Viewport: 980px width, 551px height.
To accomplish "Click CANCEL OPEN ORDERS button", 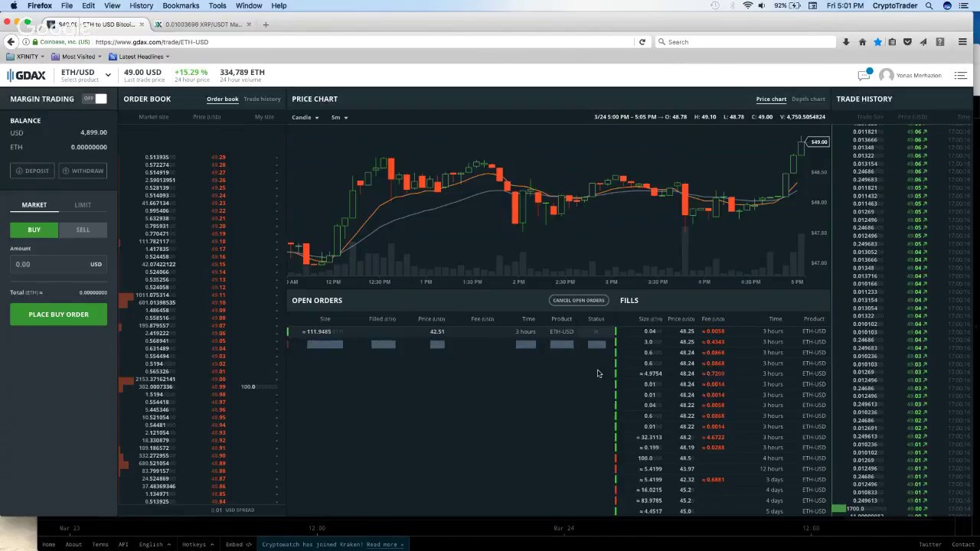I will 578,300.
